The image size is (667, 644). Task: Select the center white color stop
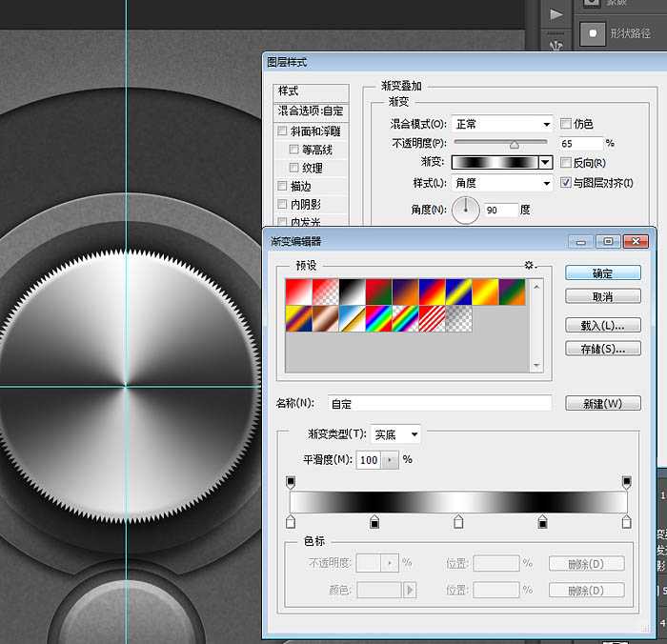(458, 521)
